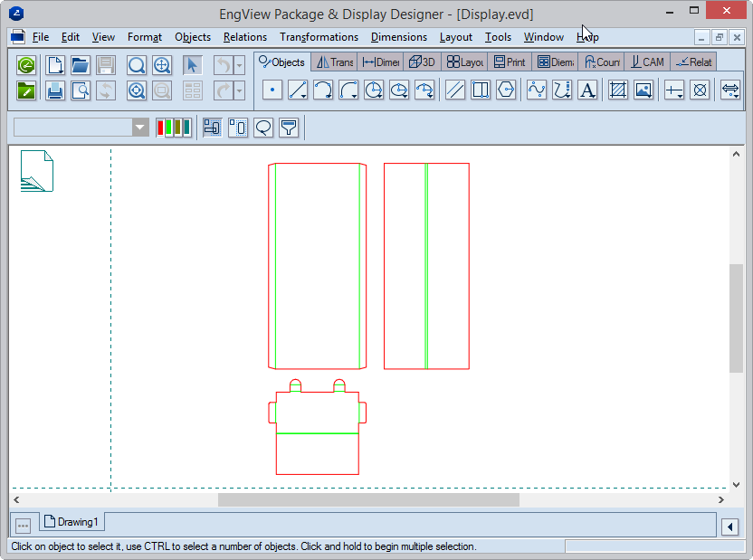Click the Print icon
Image resolution: width=753 pixels, height=560 pixels.
(55, 90)
